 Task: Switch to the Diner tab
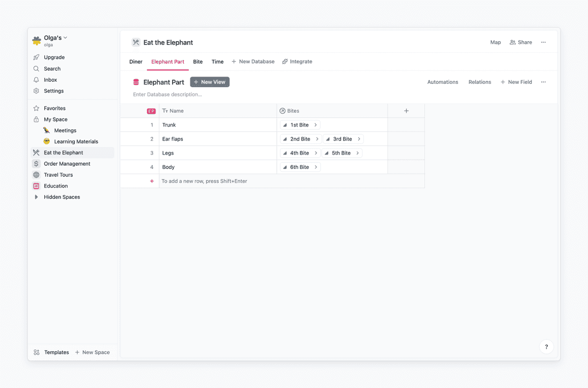(136, 61)
